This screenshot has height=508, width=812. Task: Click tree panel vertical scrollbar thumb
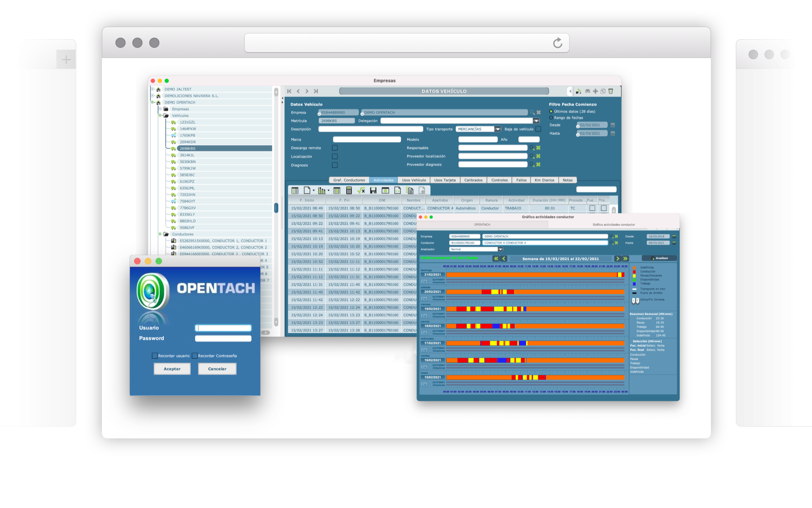point(276,208)
